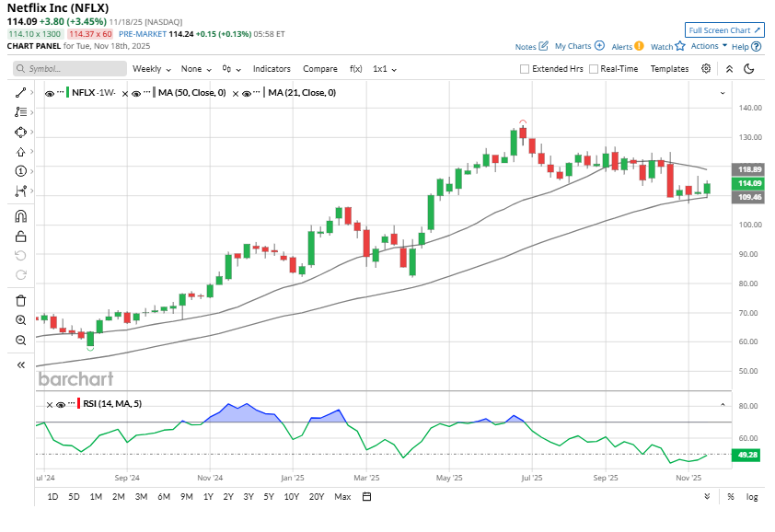Click the Symbol search field

pos(70,69)
